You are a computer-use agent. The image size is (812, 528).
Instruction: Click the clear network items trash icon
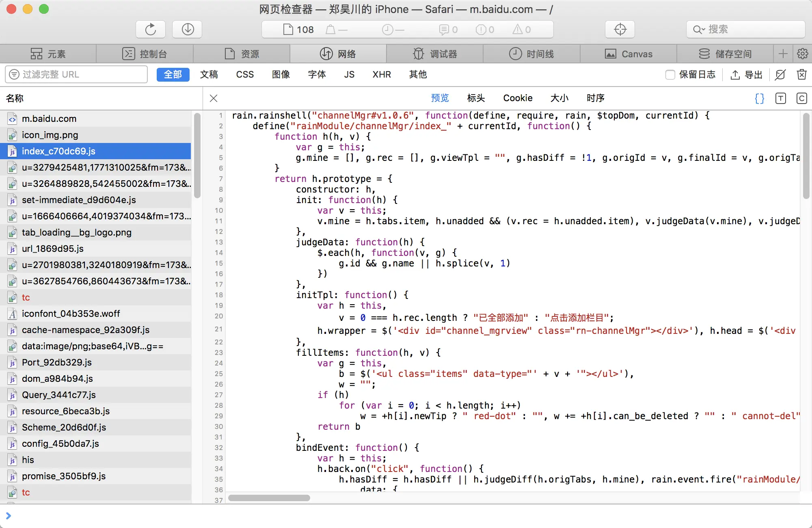point(801,74)
